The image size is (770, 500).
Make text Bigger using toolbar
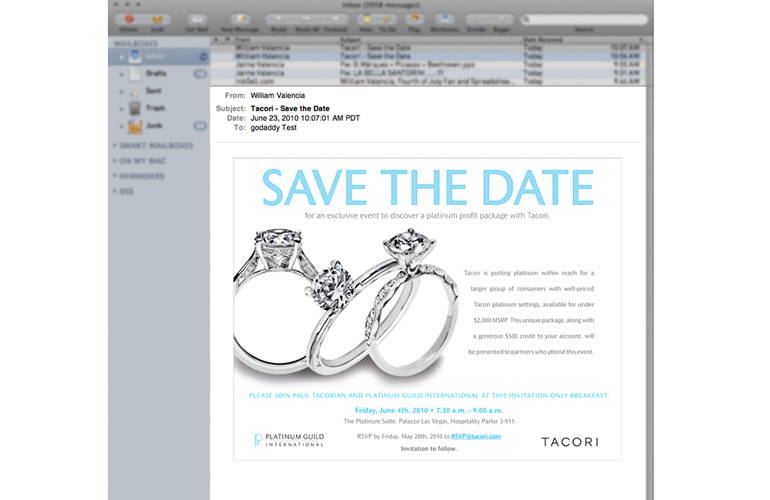point(501,19)
